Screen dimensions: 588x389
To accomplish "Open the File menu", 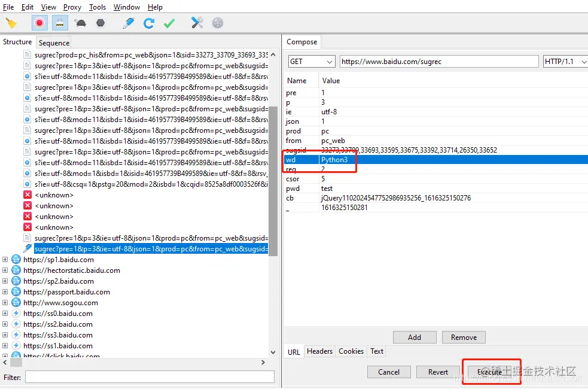I will 8,7.
